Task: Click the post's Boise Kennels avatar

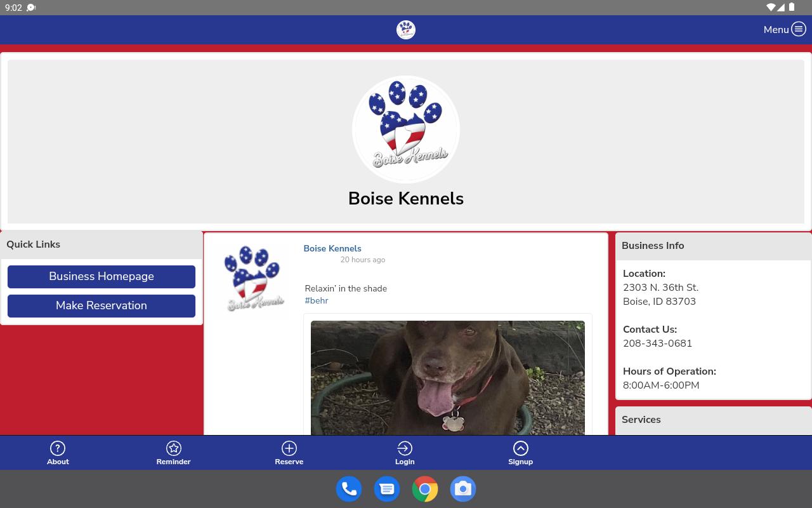Action: click(254, 278)
